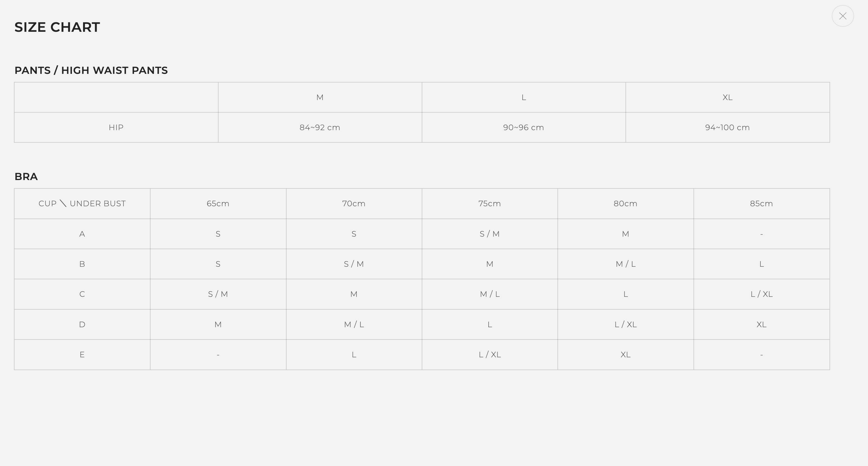Click the BRA section heading
This screenshot has width=868, height=466.
click(26, 176)
